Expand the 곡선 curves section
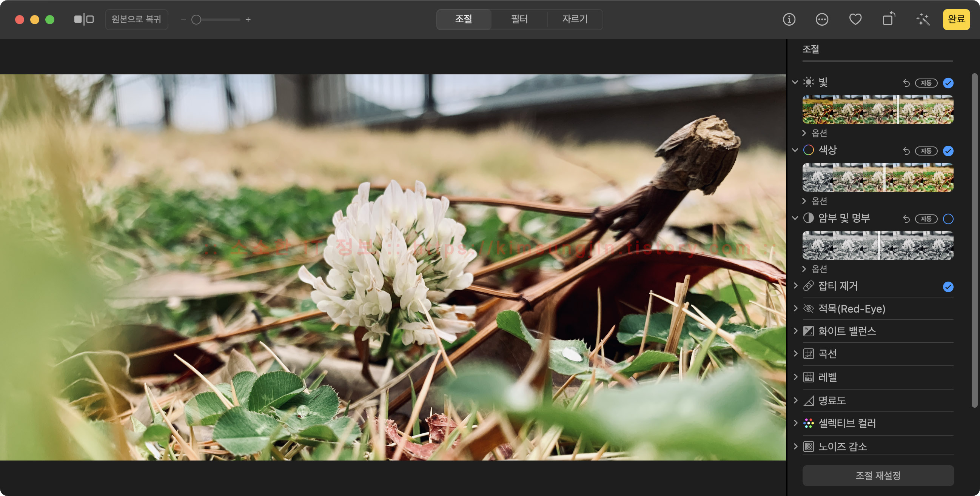 click(x=796, y=354)
